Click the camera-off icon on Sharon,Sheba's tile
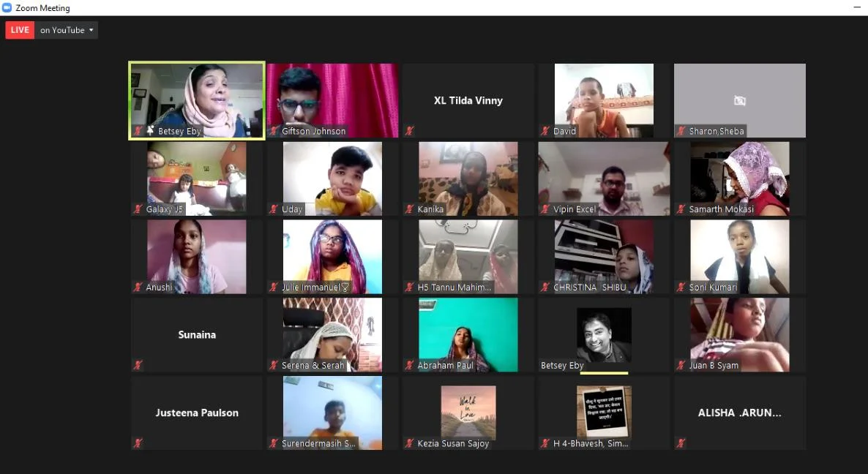 point(739,101)
